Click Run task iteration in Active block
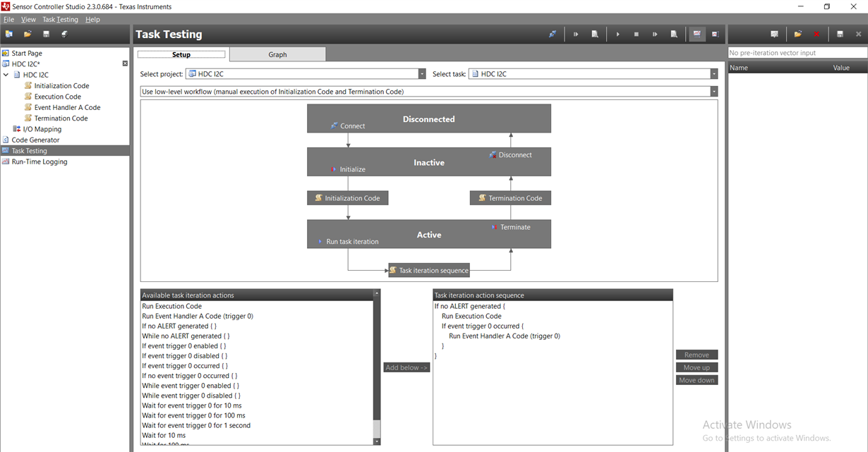This screenshot has height=452, width=868. 348,241
